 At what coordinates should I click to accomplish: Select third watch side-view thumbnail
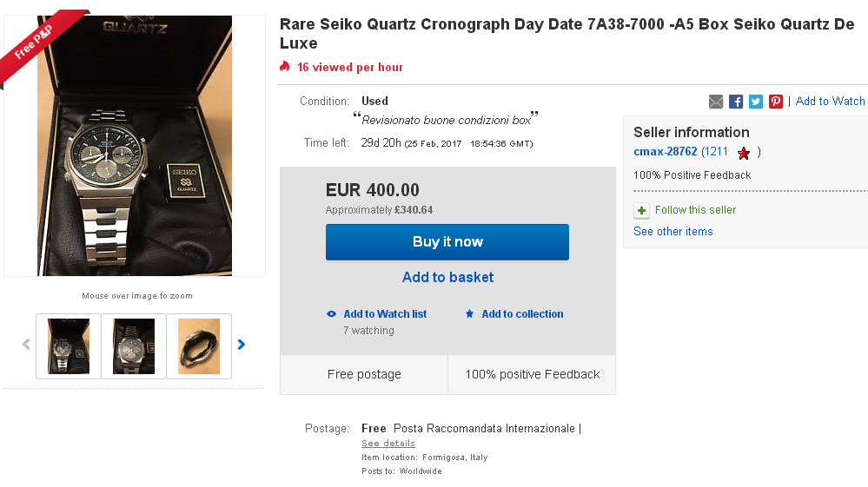199,346
